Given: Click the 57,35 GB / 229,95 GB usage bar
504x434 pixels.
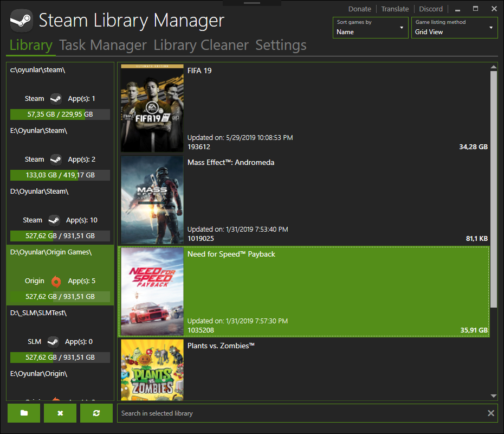Looking at the screenshot, I should [x=60, y=114].
